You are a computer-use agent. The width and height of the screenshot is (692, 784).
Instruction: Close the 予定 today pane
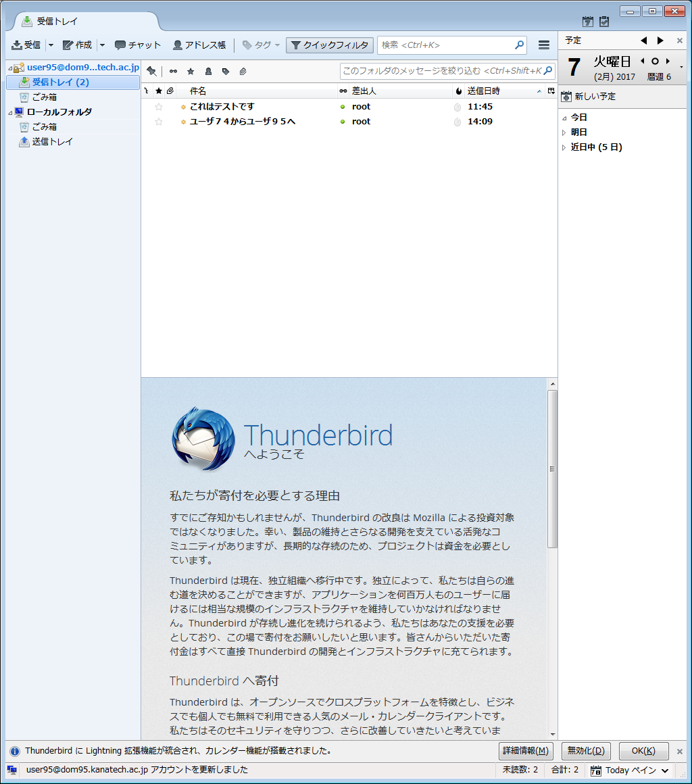(x=680, y=41)
